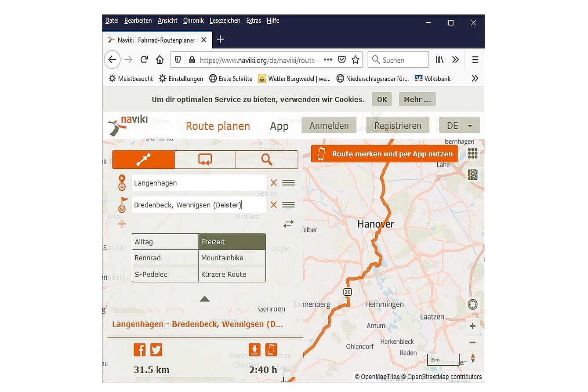Download the route file
Image resolution: width=588 pixels, height=392 pixels.
coord(254,350)
